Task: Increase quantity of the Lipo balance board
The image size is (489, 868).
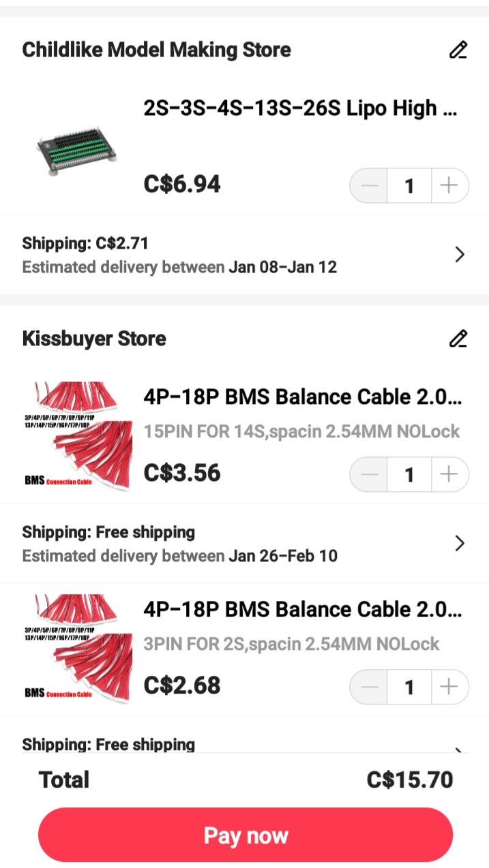Action: [x=450, y=185]
